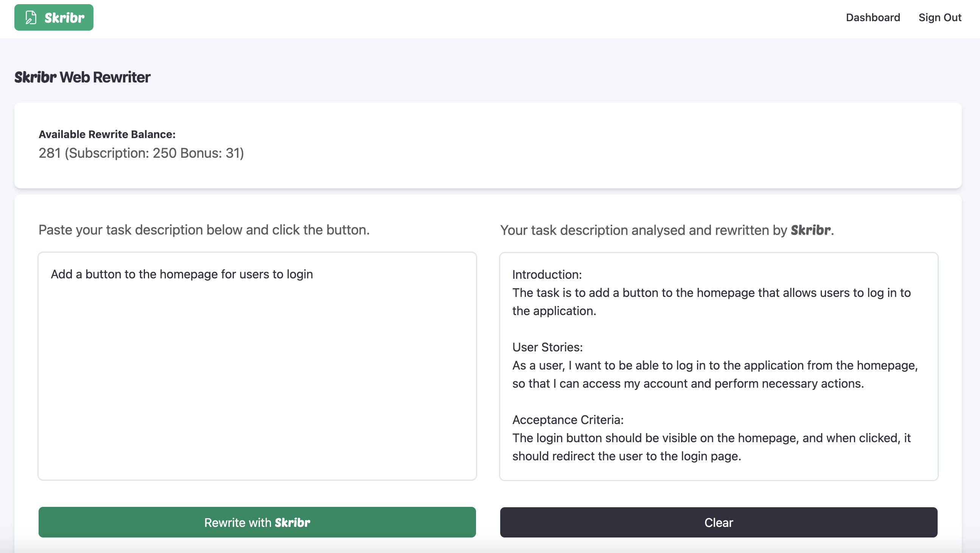This screenshot has height=553, width=980.
Task: Click the User Stories: line in the output
Action: pos(547,347)
